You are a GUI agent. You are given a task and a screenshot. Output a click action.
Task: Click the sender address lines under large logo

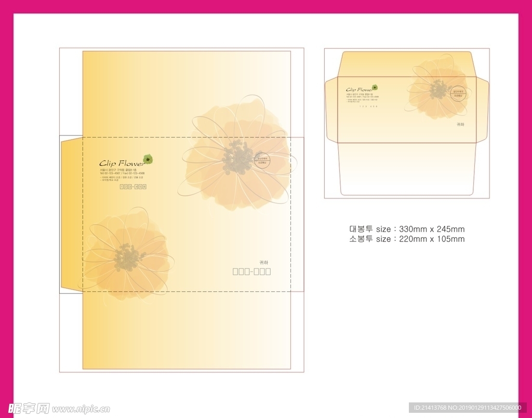tap(122, 175)
